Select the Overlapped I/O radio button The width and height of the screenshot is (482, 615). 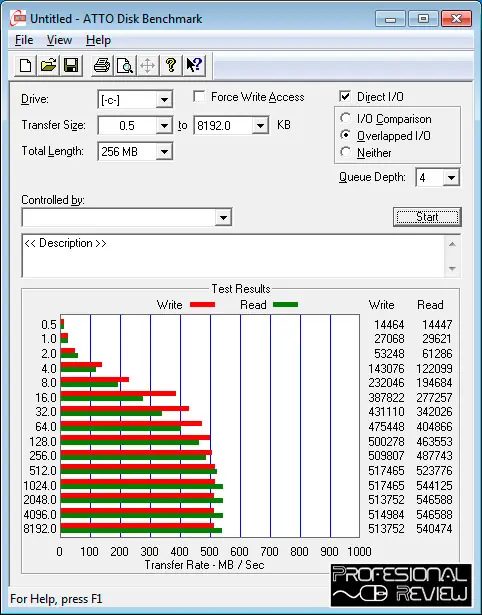tap(346, 135)
